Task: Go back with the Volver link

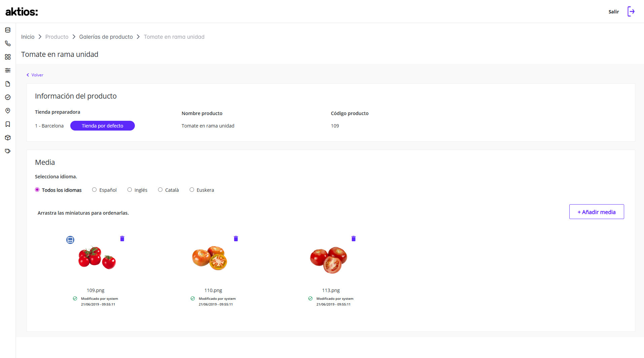Action: (x=35, y=75)
